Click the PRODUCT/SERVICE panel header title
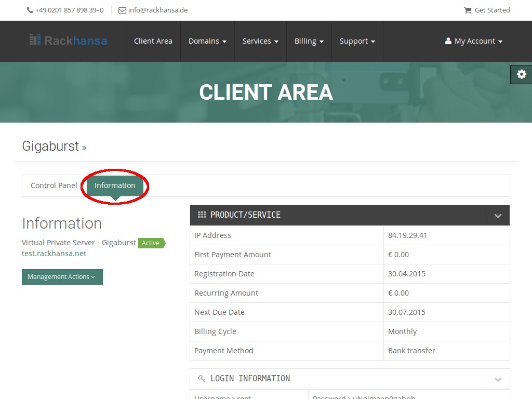 point(245,215)
